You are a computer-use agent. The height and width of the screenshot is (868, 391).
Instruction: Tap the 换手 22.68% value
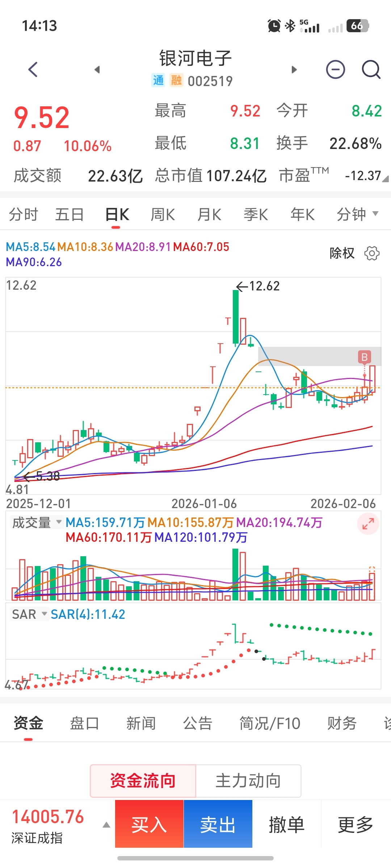[x=356, y=144]
